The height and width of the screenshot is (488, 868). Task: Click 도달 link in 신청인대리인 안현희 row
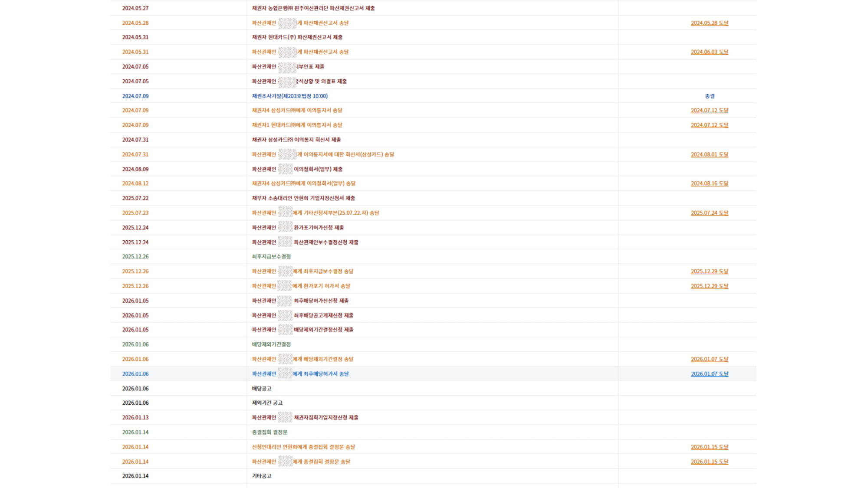(710, 447)
